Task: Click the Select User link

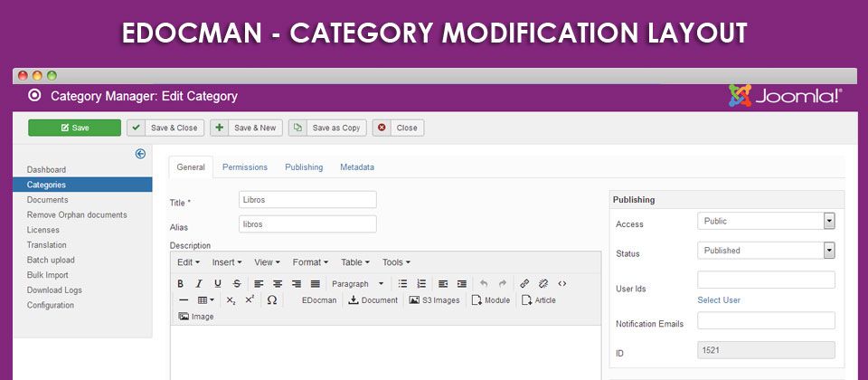Action: (719, 300)
